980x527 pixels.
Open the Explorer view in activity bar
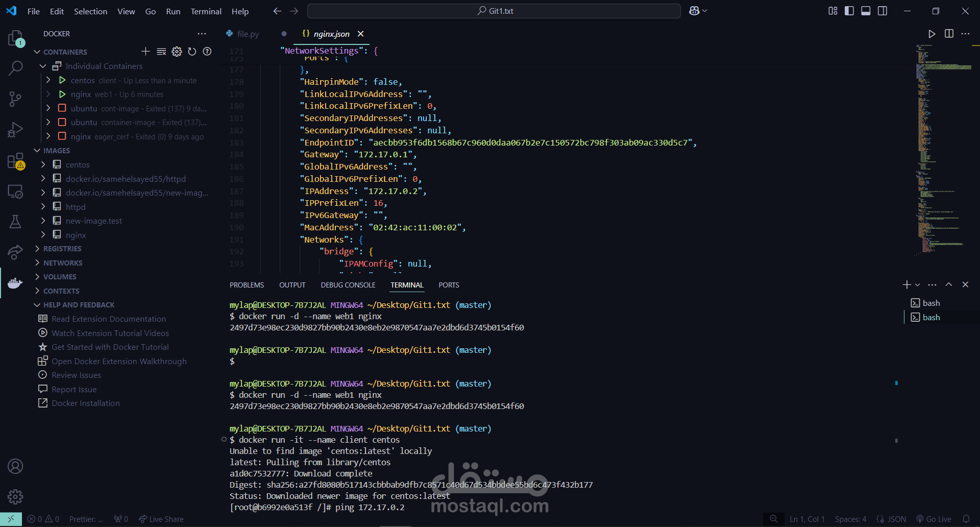[15, 38]
